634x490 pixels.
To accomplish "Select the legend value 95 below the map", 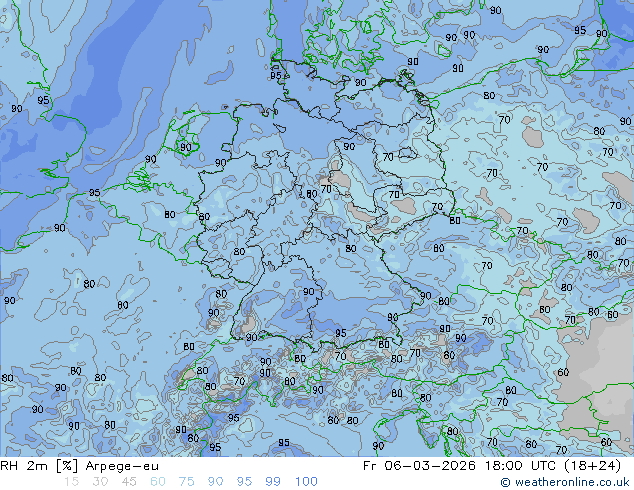I will [x=244, y=482].
